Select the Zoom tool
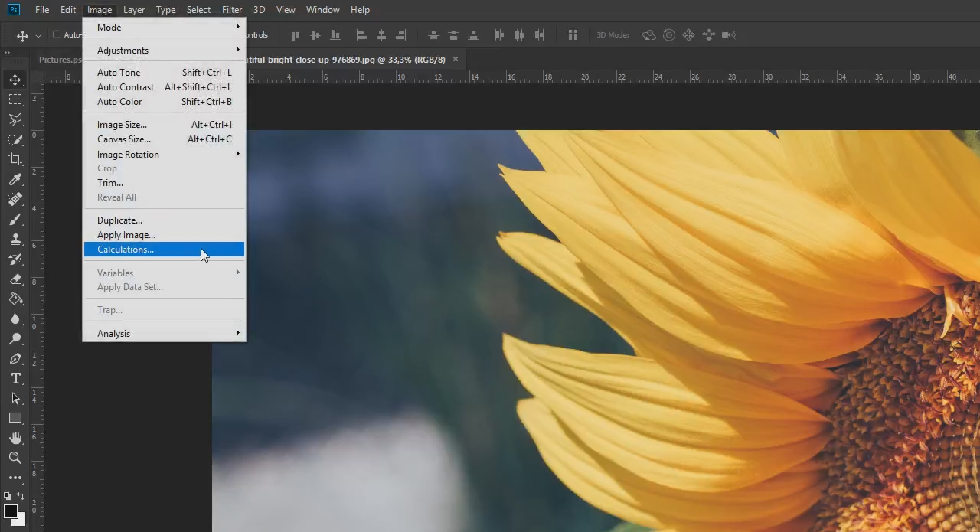Screen dimensions: 980x532 15,458
